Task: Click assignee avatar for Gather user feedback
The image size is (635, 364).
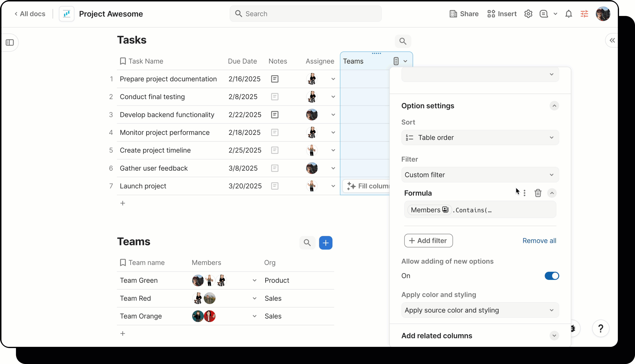Action: pos(312,168)
